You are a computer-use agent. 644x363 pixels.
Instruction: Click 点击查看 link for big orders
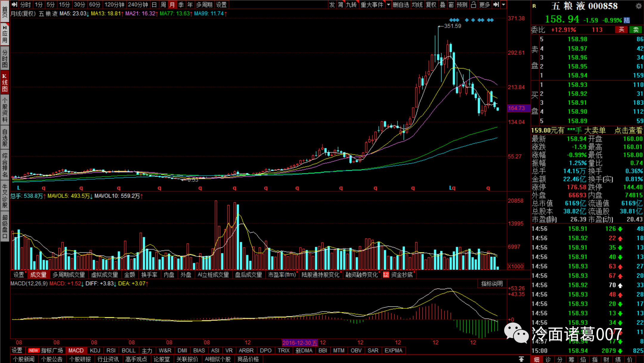[628, 130]
